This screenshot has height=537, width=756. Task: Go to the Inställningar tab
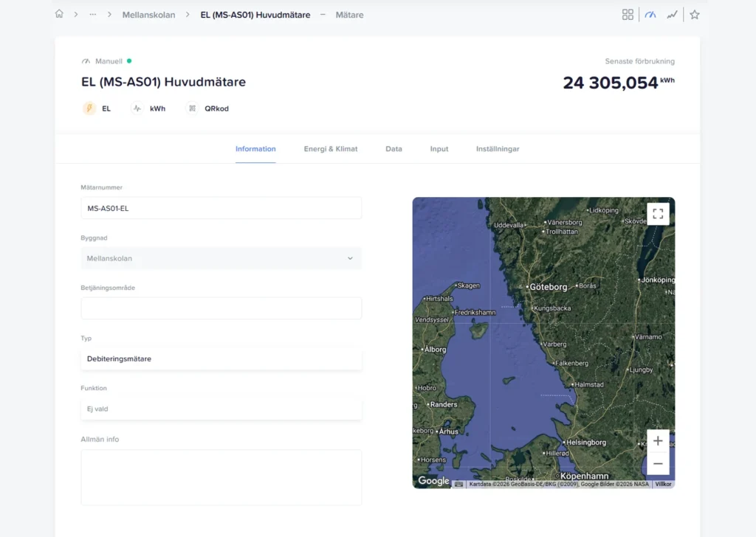tap(497, 149)
